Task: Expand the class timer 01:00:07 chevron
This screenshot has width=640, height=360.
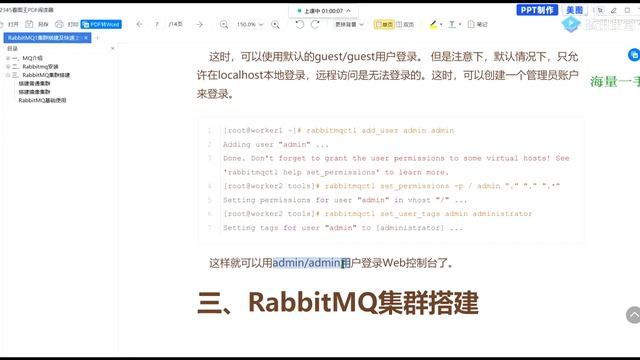Action: (349, 11)
